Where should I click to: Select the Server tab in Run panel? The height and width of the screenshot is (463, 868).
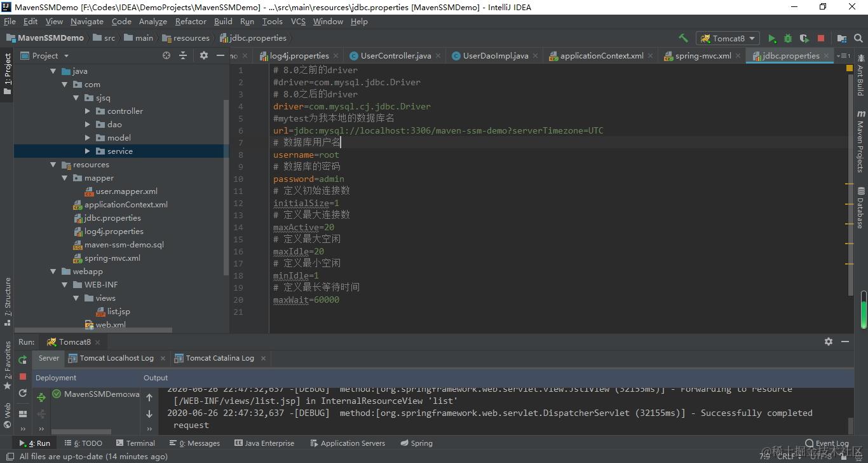(48, 359)
